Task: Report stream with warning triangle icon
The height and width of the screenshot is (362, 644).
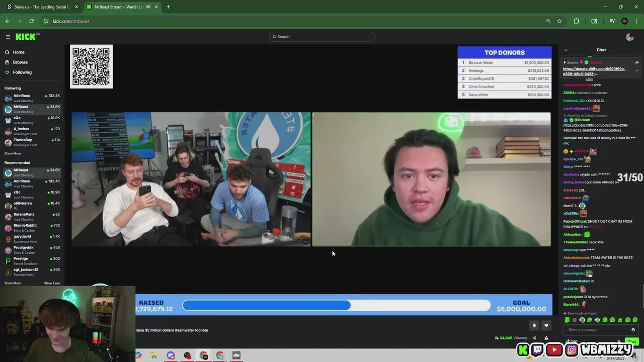Action: [x=546, y=338]
